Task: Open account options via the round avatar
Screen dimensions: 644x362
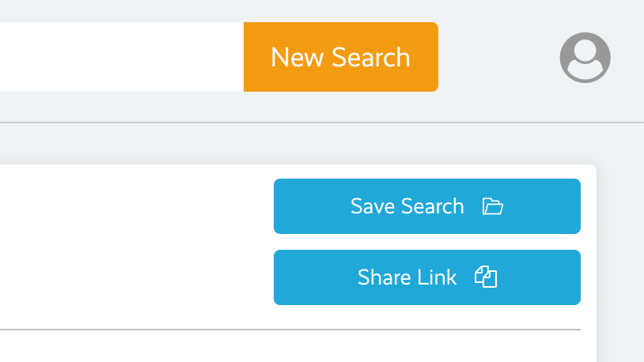Action: click(x=585, y=58)
